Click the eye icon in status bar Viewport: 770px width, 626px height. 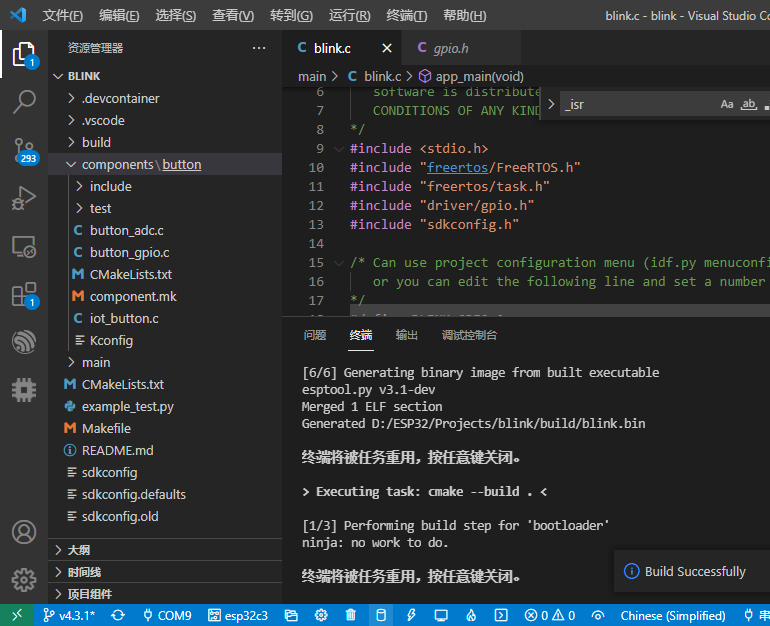click(598, 615)
